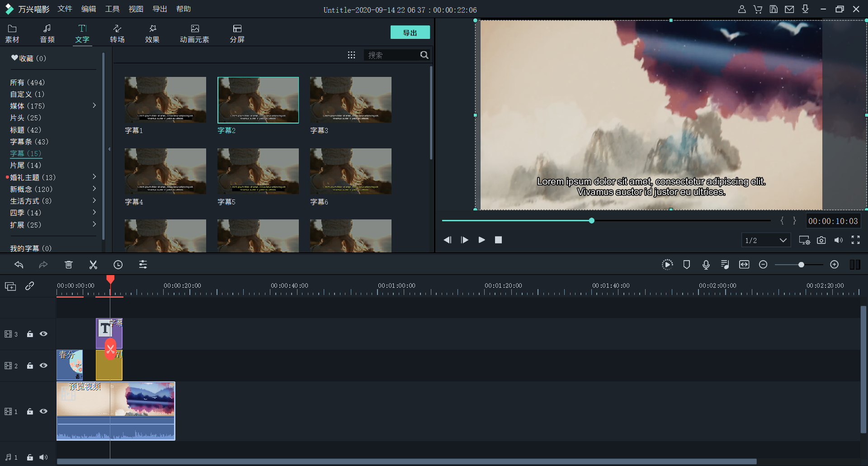Click the timeline zoom-in plus icon
868x466 pixels.
[x=835, y=265]
